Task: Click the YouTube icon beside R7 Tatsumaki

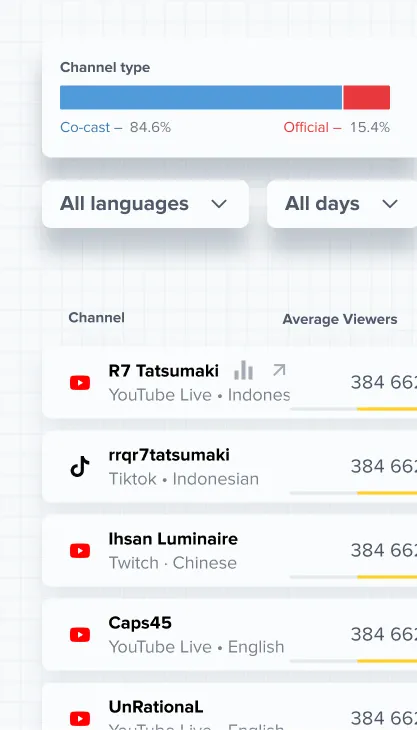Action: tap(80, 383)
